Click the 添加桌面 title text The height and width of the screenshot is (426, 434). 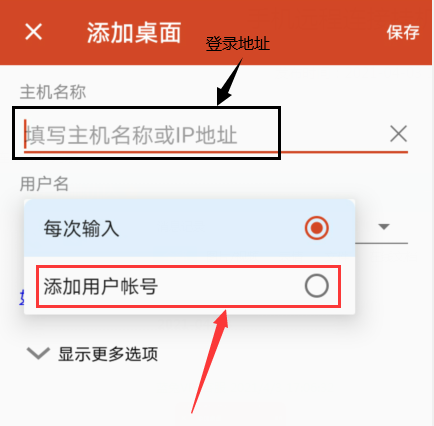click(134, 33)
